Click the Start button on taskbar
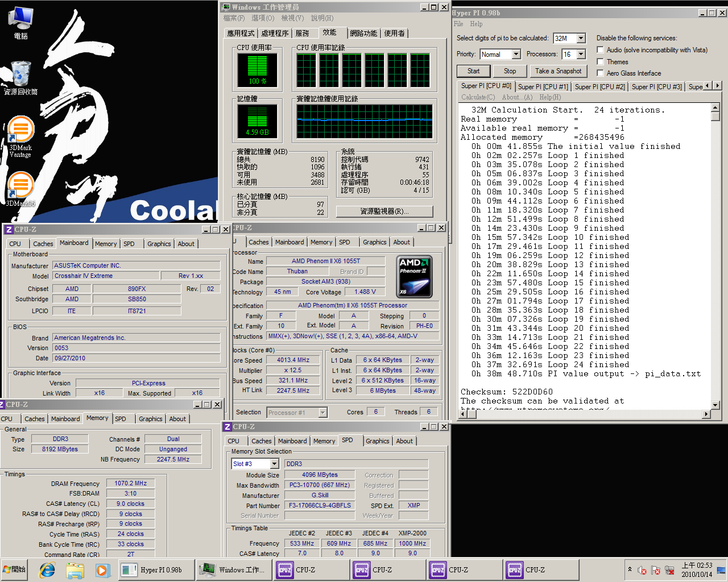The width and height of the screenshot is (728, 582). pyautogui.click(x=15, y=569)
